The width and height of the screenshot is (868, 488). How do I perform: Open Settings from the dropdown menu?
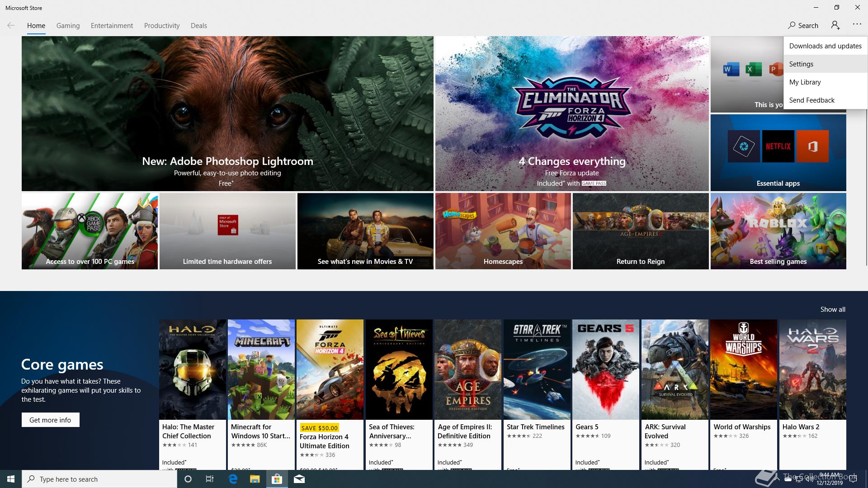pyautogui.click(x=826, y=64)
